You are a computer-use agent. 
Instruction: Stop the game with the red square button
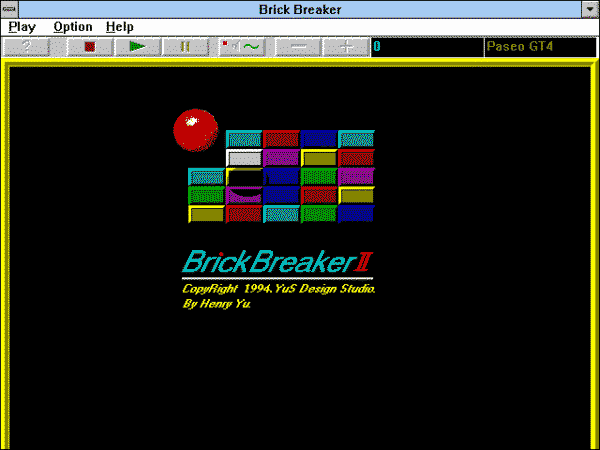click(89, 46)
